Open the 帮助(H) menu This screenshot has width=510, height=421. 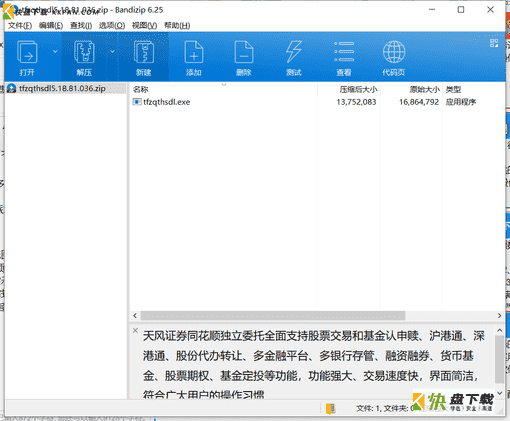pos(177,25)
